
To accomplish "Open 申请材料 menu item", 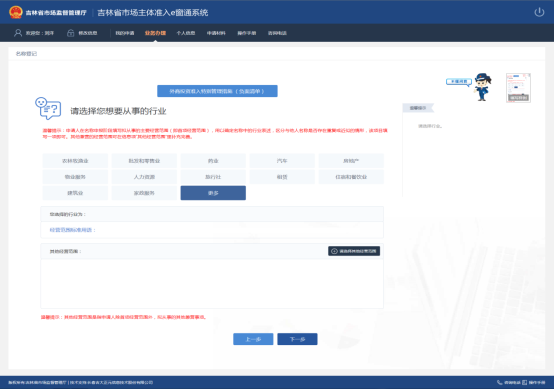I will (x=216, y=33).
